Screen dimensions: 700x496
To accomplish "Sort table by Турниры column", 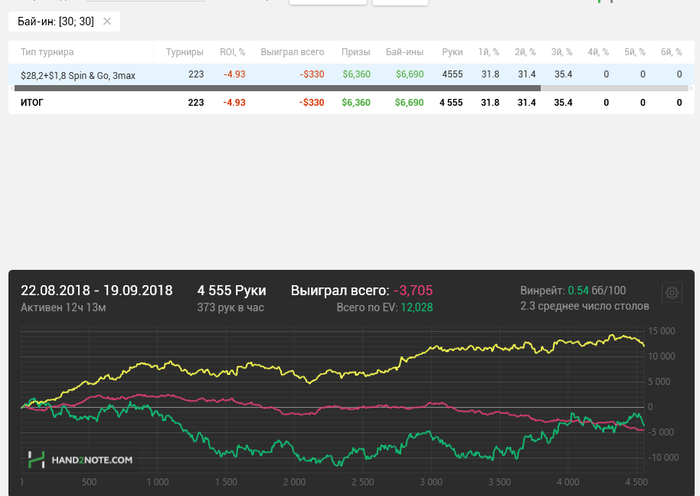I will 184,52.
